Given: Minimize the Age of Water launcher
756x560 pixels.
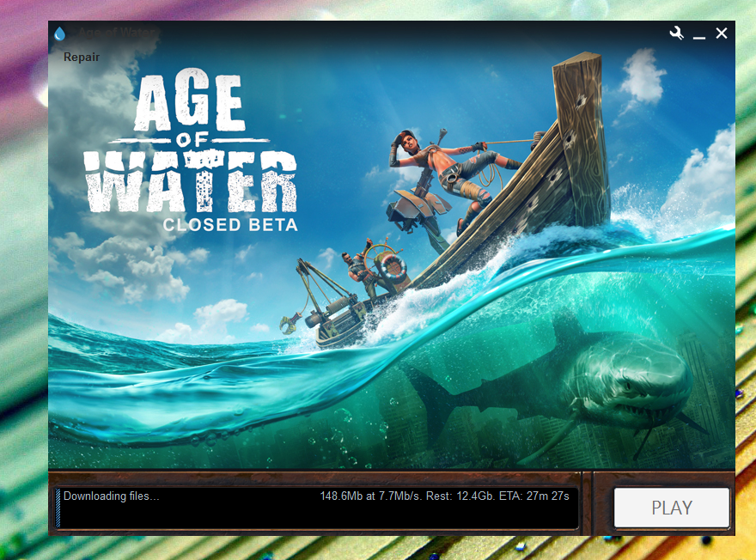Looking at the screenshot, I should point(699,37).
